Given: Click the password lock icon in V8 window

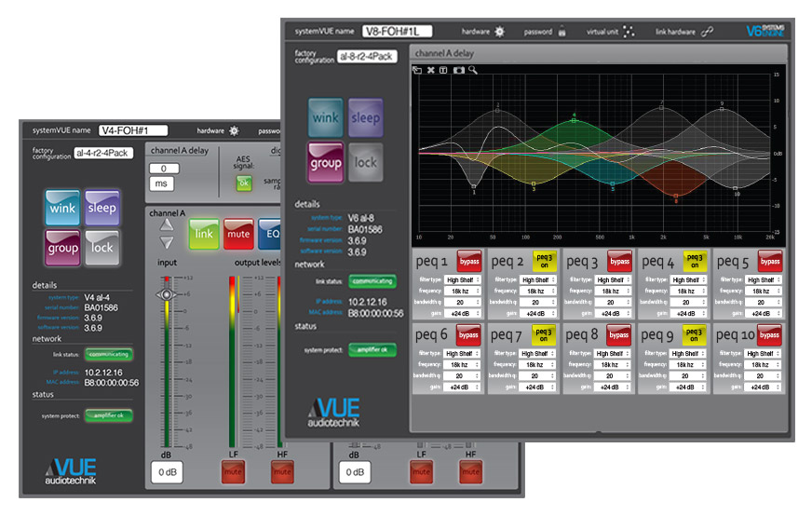Looking at the screenshot, I should (562, 32).
